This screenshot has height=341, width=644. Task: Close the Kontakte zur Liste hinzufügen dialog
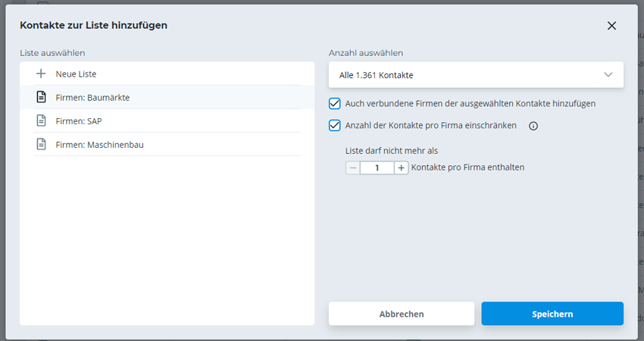pos(611,26)
